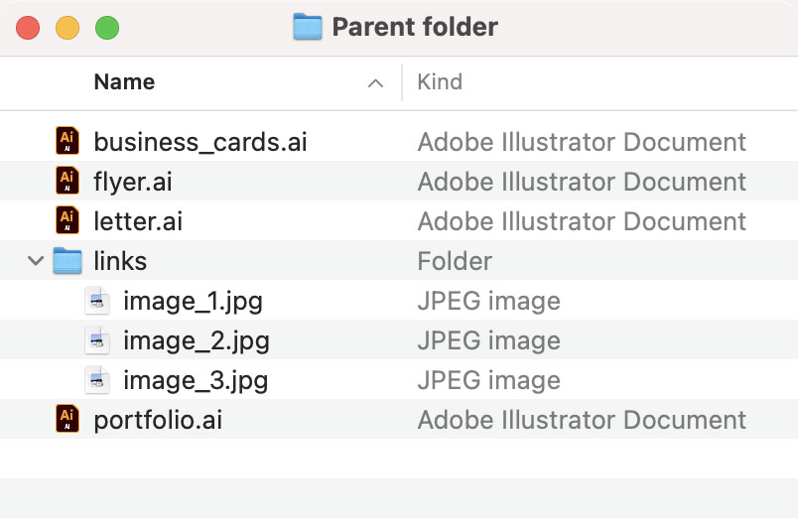The width and height of the screenshot is (798, 532).
Task: Click the Parent folder title bar icon
Action: (x=308, y=27)
